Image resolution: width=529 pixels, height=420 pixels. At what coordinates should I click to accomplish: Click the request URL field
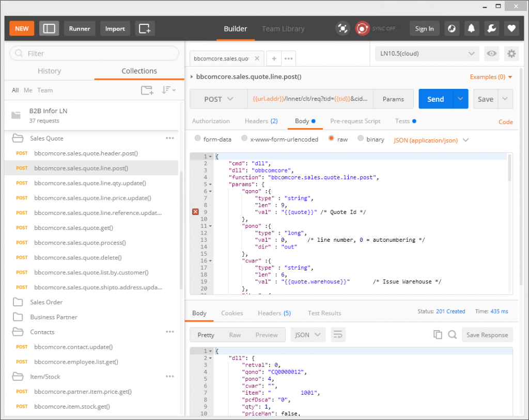coord(310,99)
